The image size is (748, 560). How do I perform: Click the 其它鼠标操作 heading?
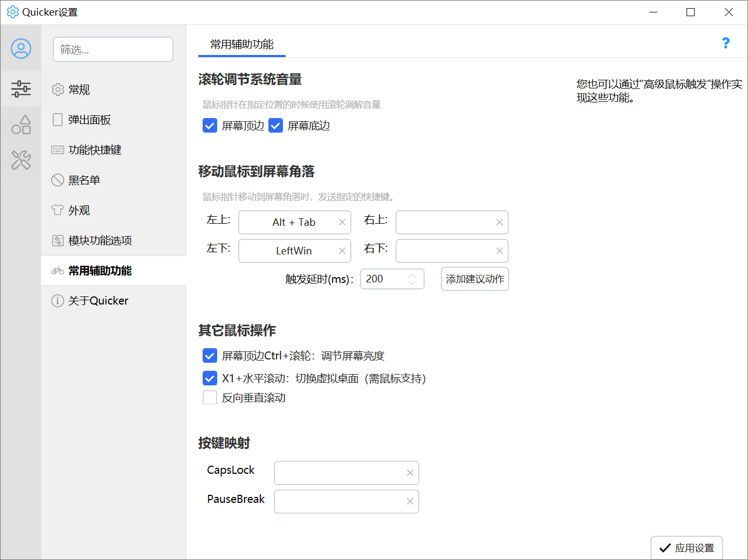(237, 331)
